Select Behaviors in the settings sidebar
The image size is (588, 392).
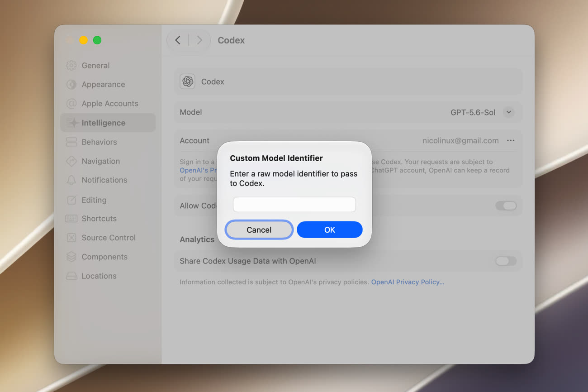pyautogui.click(x=108, y=142)
